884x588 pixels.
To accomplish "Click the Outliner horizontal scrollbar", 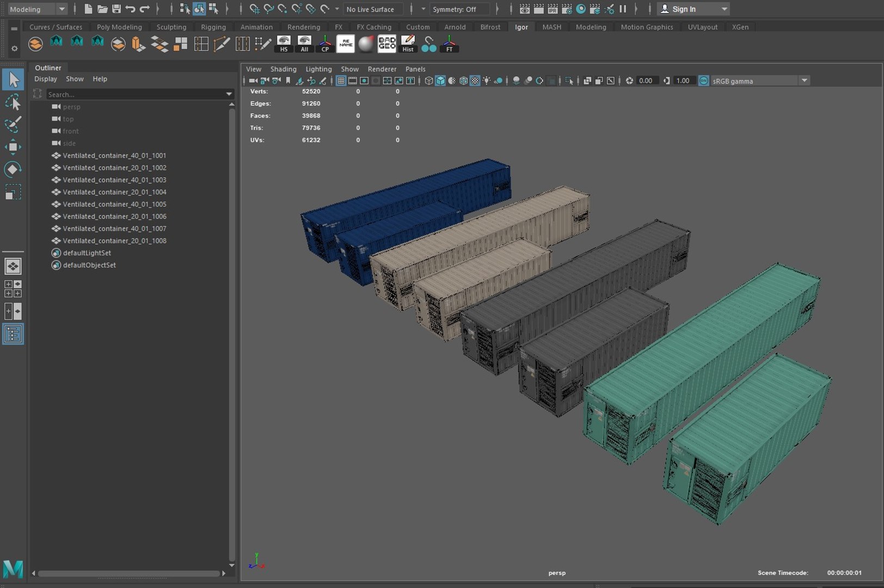I will pos(128,573).
